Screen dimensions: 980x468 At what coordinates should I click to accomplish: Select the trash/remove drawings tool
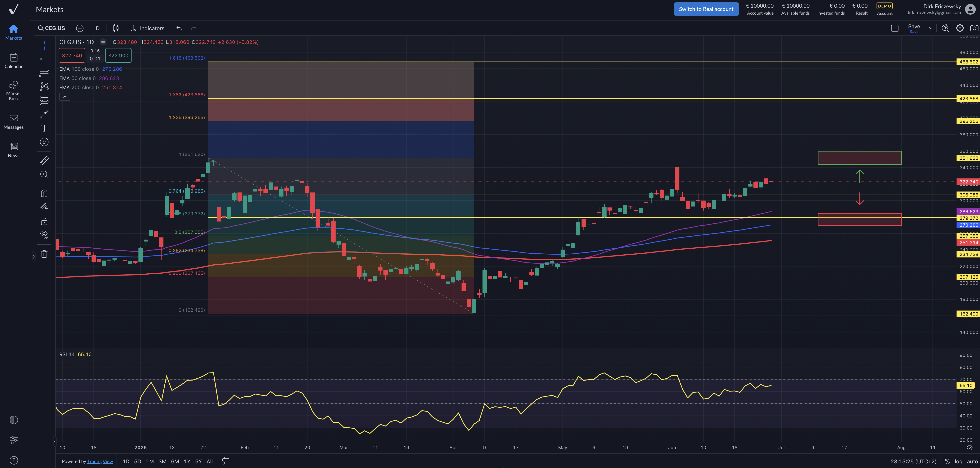click(x=44, y=254)
